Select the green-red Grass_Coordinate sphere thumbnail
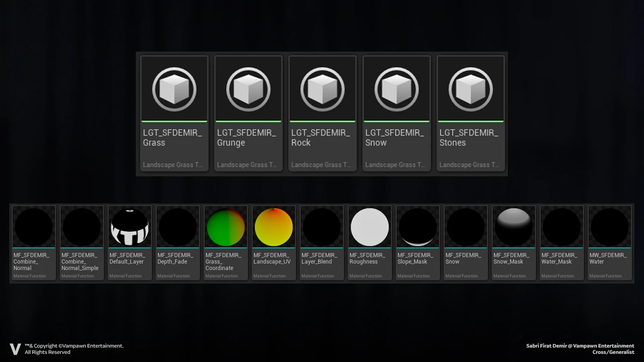 tap(226, 227)
